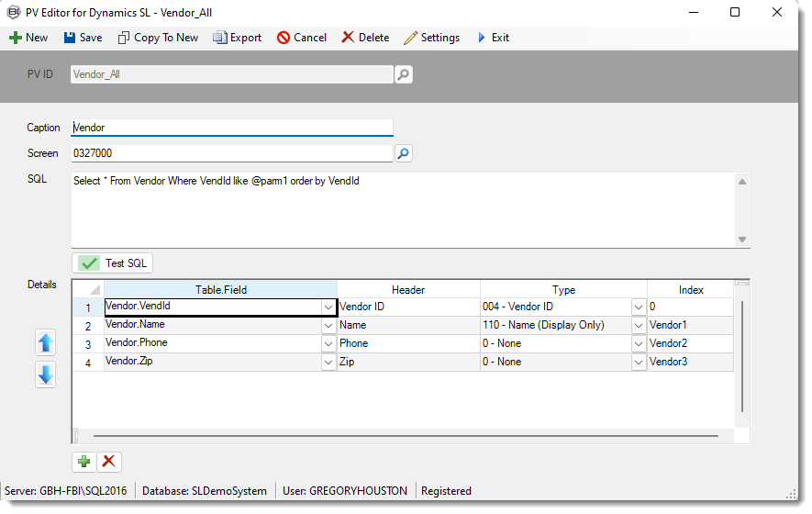Click SQL box scroll up arrow
The width and height of the screenshot is (812, 514).
[742, 182]
